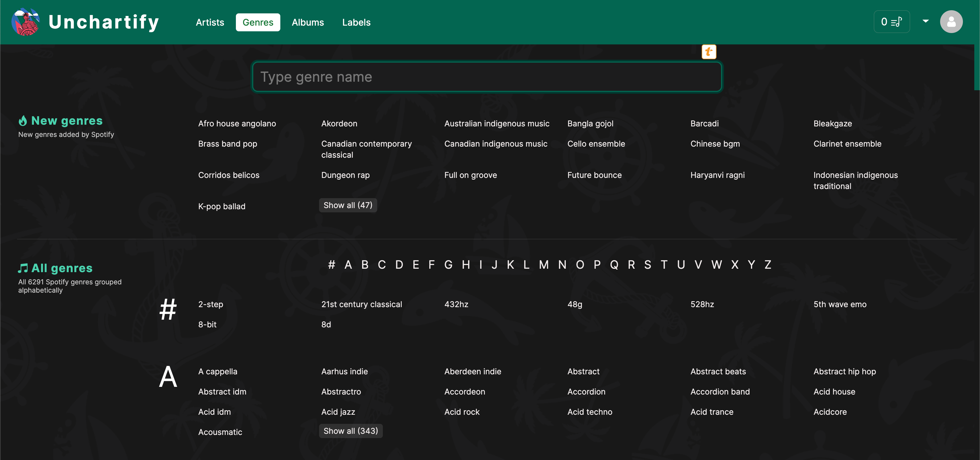
Task: Switch to the Artists tab
Action: (210, 22)
